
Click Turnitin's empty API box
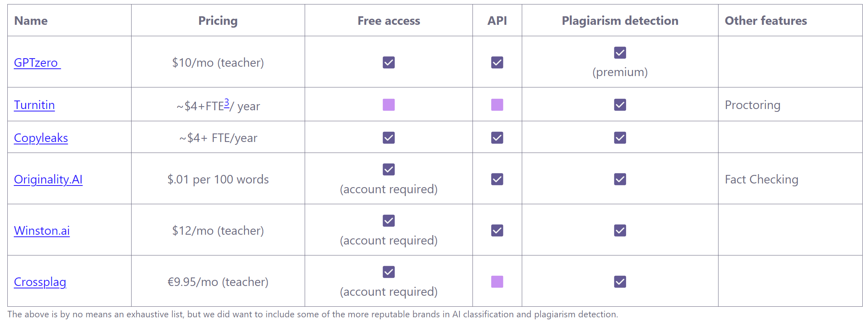click(497, 105)
